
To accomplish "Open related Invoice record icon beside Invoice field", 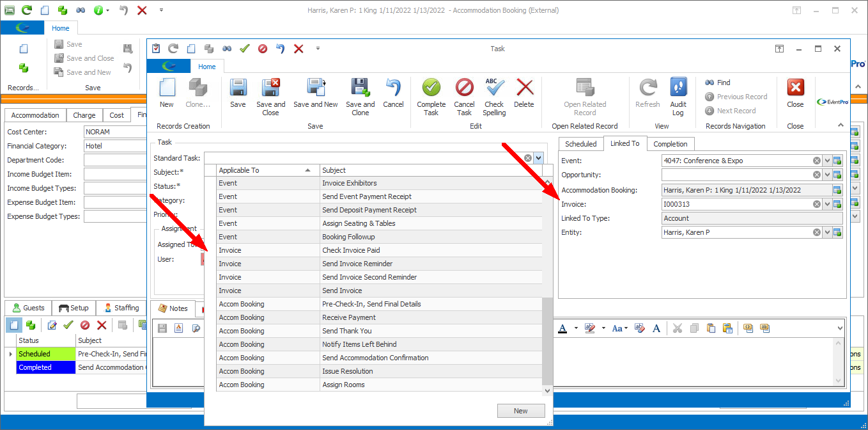I will click(x=837, y=204).
